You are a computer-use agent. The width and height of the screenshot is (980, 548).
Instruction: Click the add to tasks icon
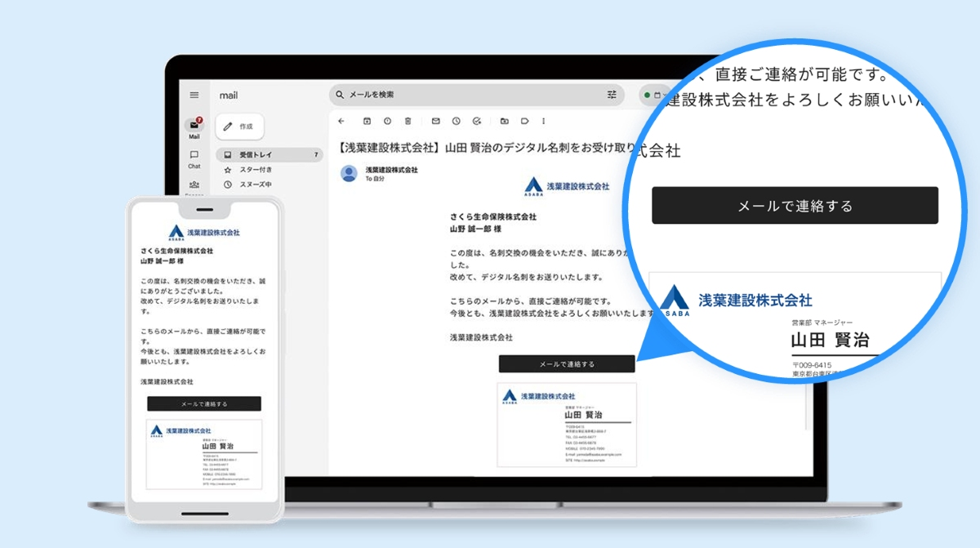pos(477,121)
